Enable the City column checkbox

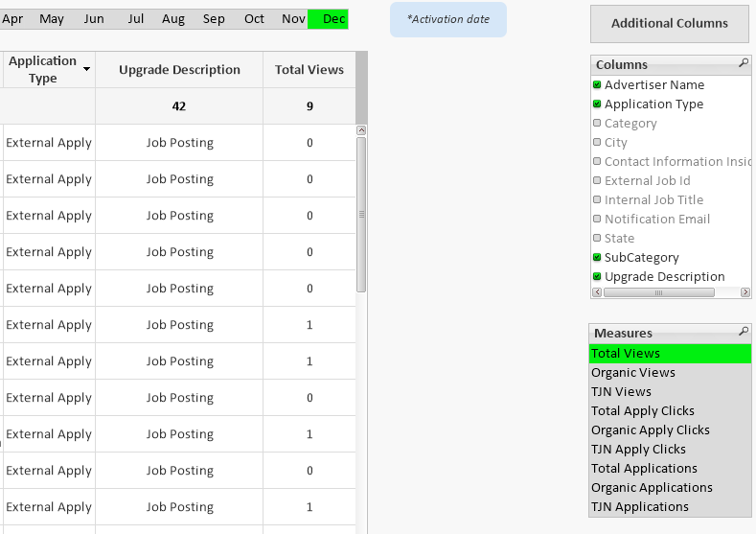pos(597,143)
